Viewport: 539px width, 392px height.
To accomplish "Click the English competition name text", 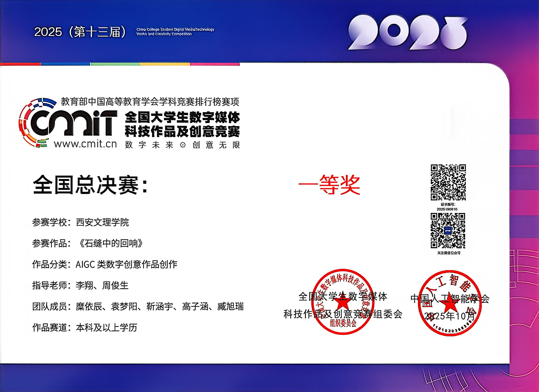I will pos(175,32).
